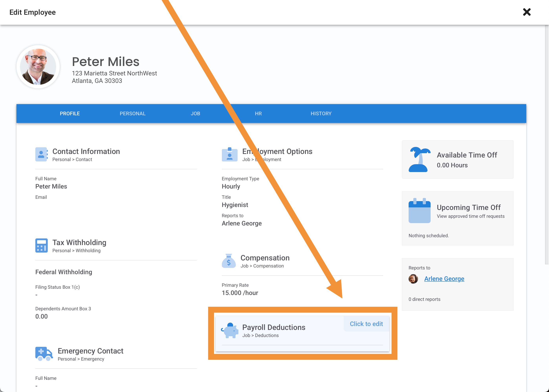Close the Edit Employee dialog
This screenshot has width=549, height=392.
tap(527, 12)
